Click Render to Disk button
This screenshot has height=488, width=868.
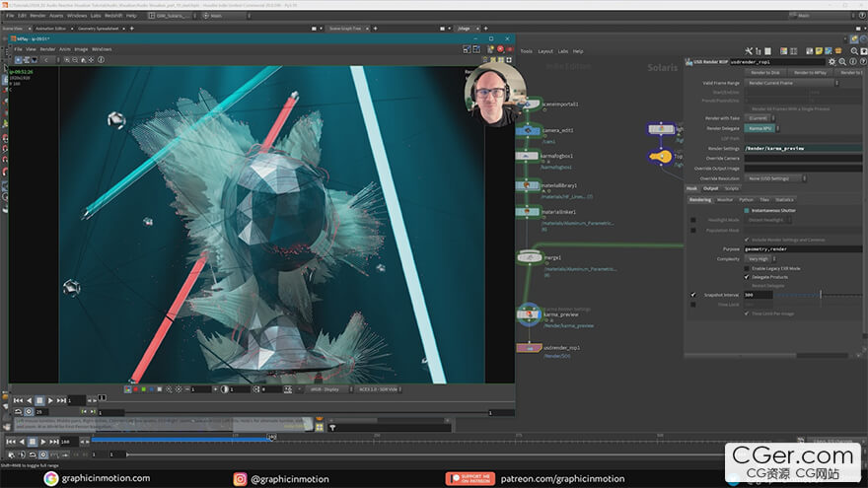pyautogui.click(x=765, y=73)
